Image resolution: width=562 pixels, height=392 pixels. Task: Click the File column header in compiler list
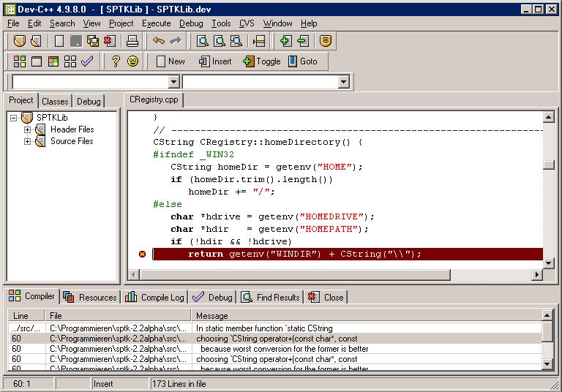pyautogui.click(x=119, y=316)
